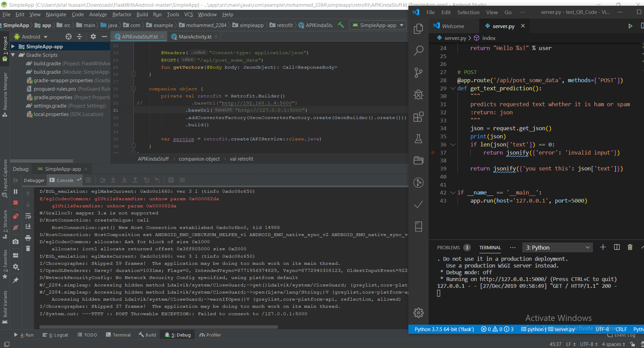Collapse the Gradle Scripts tree node
The image size is (644, 348).
pyautogui.click(x=13, y=55)
